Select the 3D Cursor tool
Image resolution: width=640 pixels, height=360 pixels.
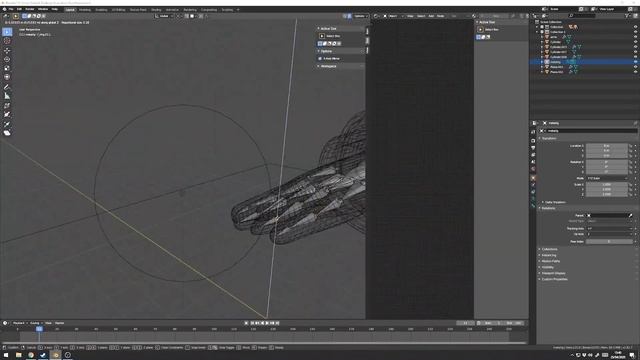coord(7,41)
